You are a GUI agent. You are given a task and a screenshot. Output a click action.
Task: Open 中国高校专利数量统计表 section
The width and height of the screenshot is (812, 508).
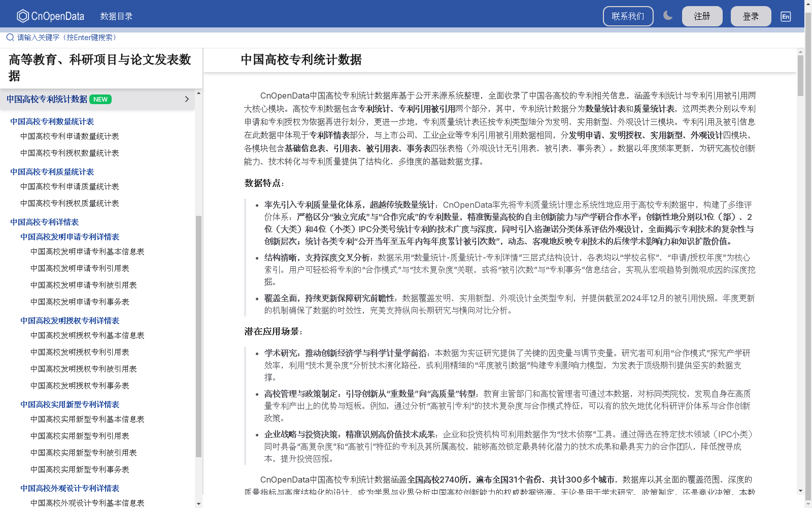click(x=52, y=121)
